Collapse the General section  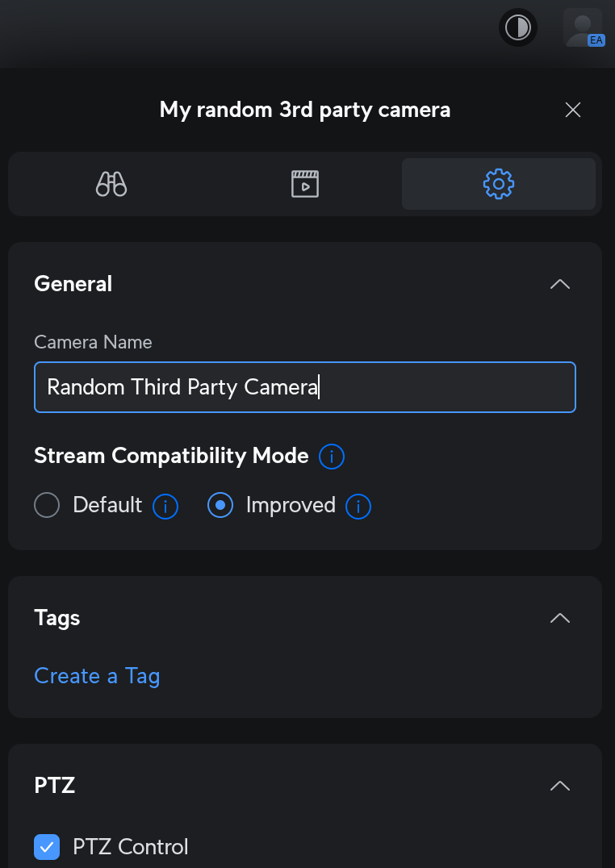point(559,284)
